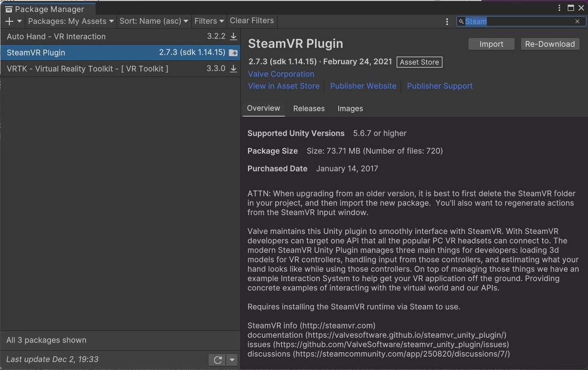
Task: Open the three-dot options menu near search
Action: click(447, 21)
